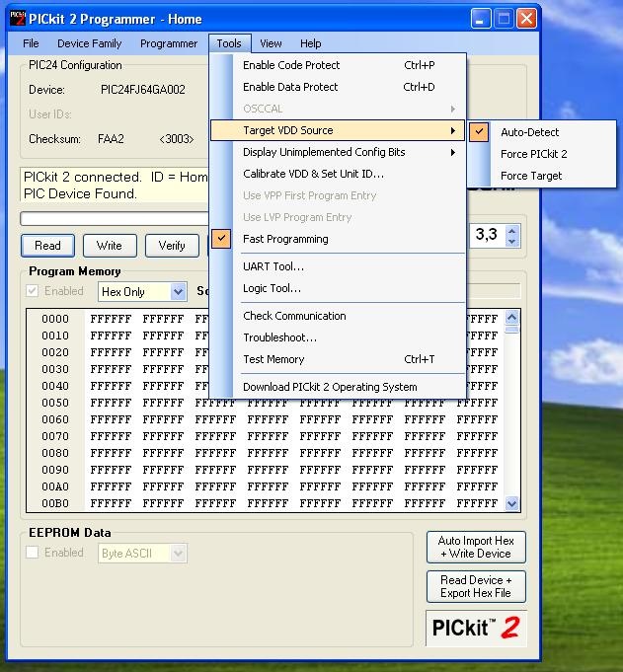Expand Display Unimplemented Config Bits submenu
Viewport: 623px width, 672px height.
(x=338, y=152)
